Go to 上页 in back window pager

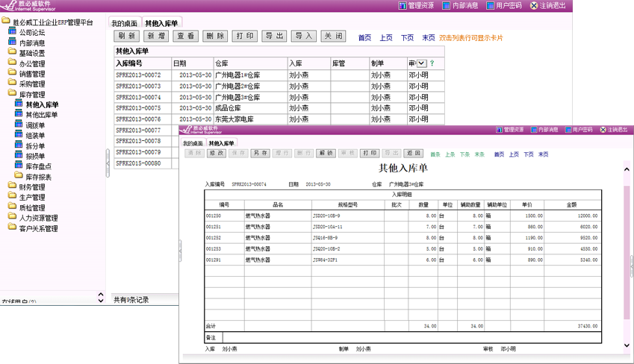click(x=386, y=37)
